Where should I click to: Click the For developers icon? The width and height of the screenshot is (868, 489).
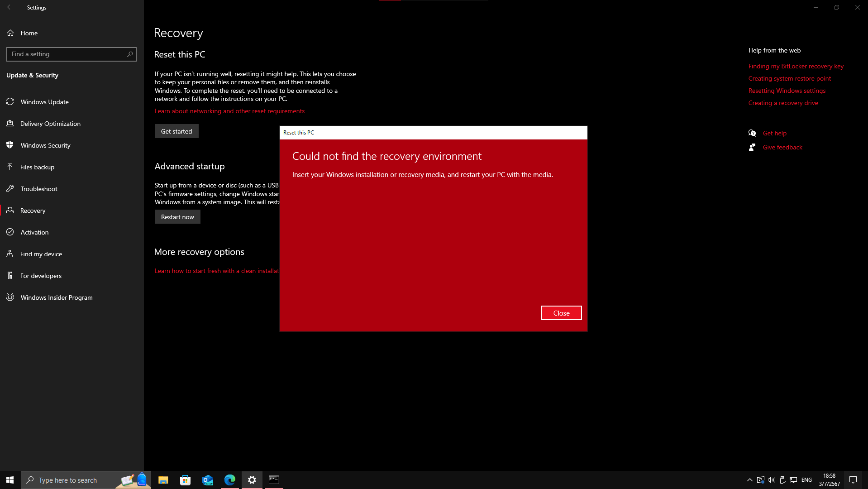coord(10,276)
